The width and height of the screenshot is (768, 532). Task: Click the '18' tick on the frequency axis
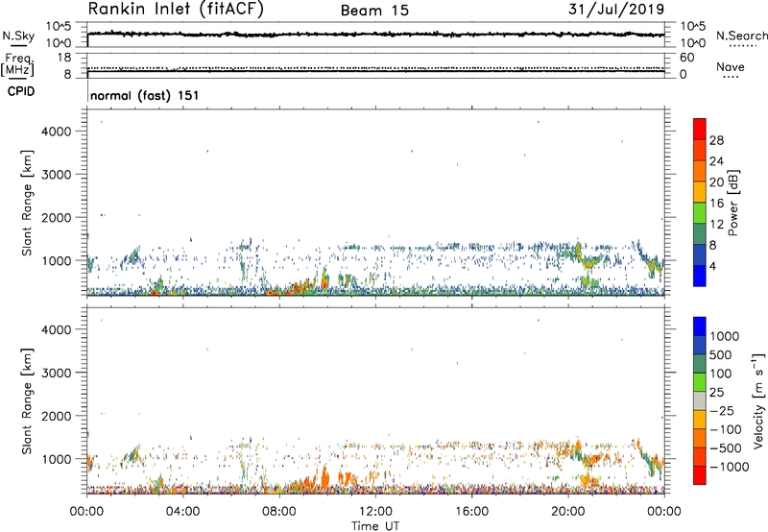pyautogui.click(x=64, y=58)
